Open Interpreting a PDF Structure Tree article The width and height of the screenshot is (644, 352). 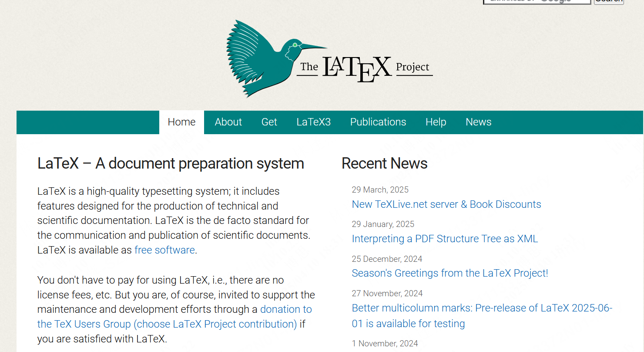[x=445, y=239]
